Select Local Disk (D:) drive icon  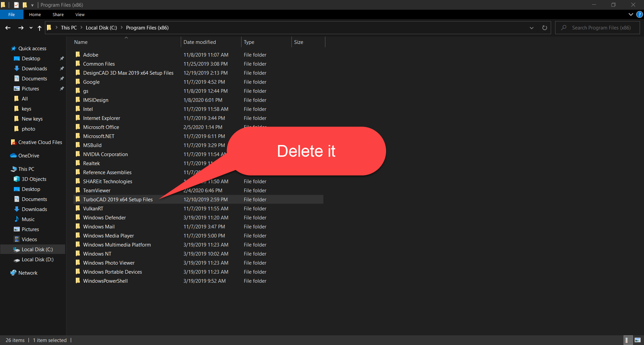click(x=16, y=260)
